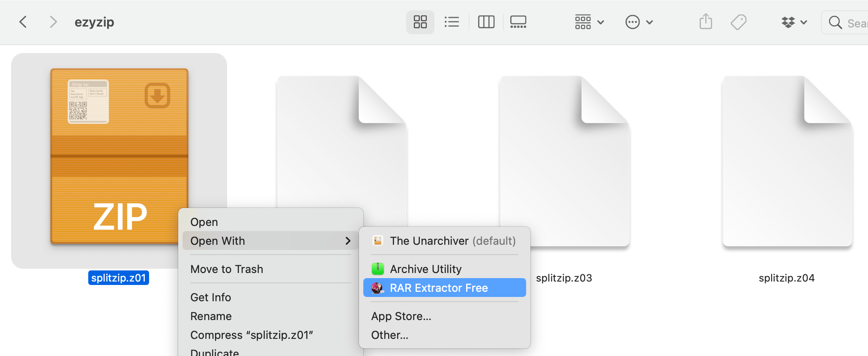Choose Get Info in context menu
The width and height of the screenshot is (868, 356).
[x=271, y=297]
